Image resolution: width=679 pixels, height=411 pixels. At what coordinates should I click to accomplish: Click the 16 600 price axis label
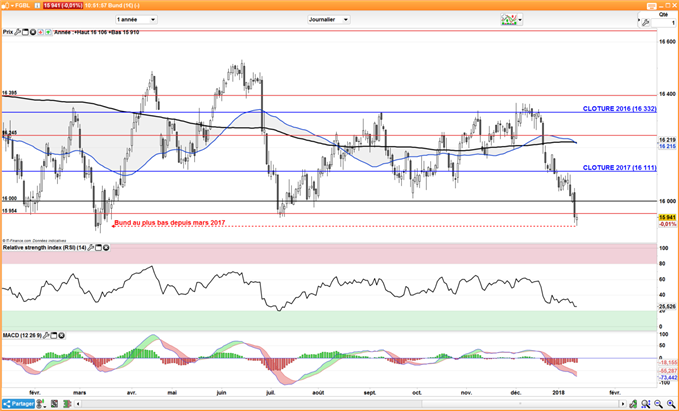(x=667, y=42)
